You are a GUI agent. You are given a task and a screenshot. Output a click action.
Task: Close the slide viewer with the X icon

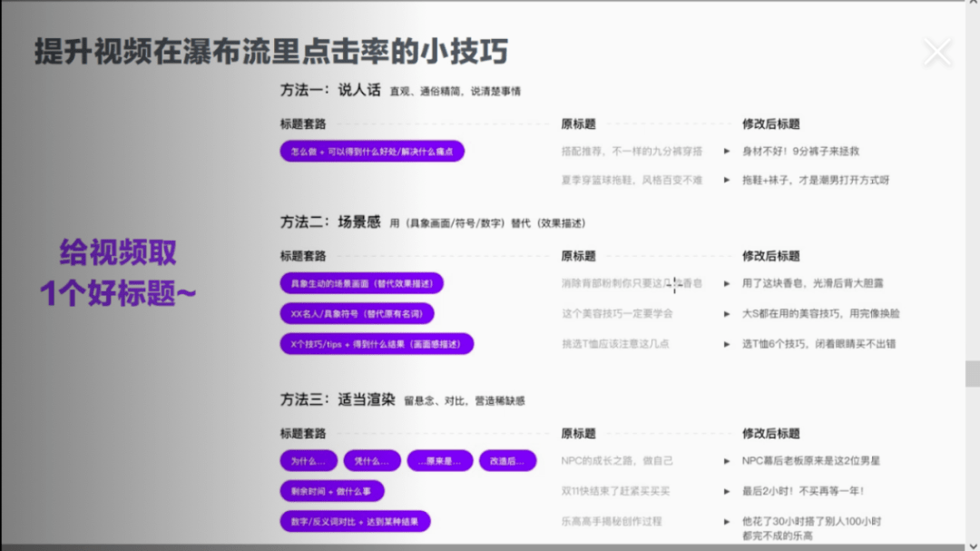[937, 52]
